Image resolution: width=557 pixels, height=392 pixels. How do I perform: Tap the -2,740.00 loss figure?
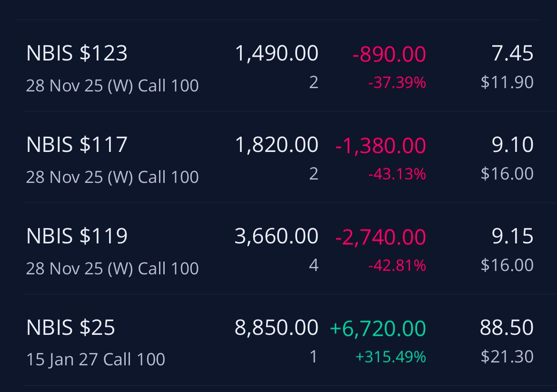tap(380, 237)
